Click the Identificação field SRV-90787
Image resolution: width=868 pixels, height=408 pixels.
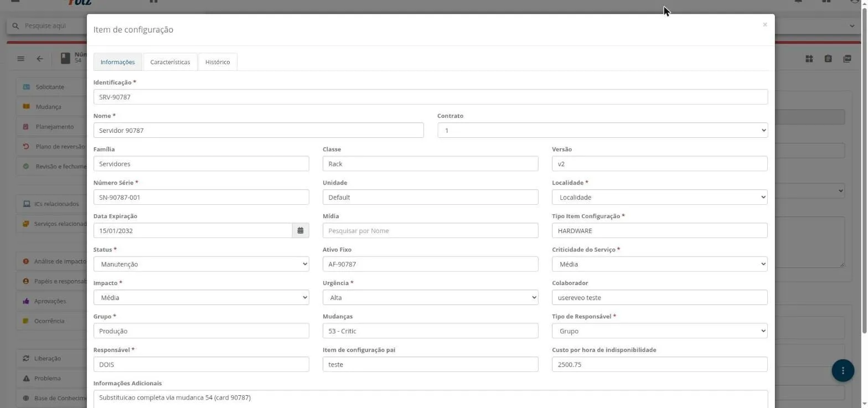point(430,97)
